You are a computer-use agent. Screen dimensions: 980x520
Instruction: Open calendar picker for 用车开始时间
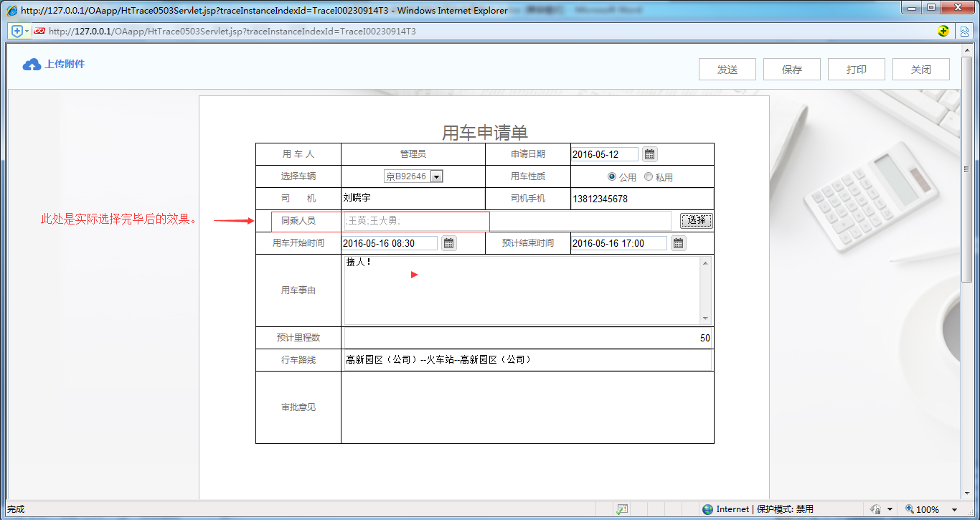448,243
